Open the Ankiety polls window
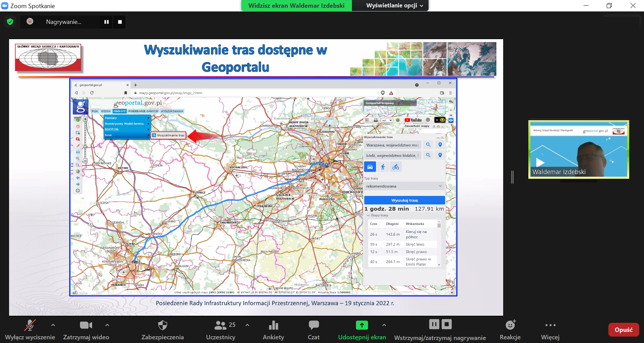The height and width of the screenshot is (343, 644). click(273, 330)
